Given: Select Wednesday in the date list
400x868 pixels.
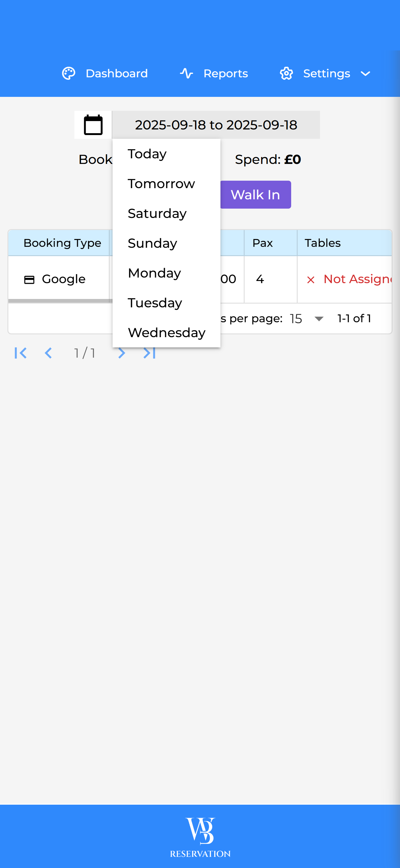Looking at the screenshot, I should coord(166,332).
